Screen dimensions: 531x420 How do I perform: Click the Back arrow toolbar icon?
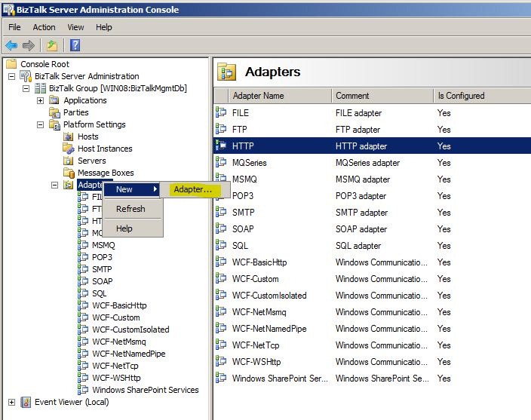tap(11, 45)
